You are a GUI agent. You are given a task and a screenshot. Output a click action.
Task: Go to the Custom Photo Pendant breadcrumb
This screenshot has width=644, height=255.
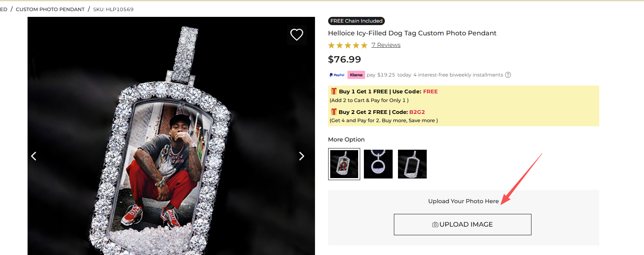click(50, 9)
